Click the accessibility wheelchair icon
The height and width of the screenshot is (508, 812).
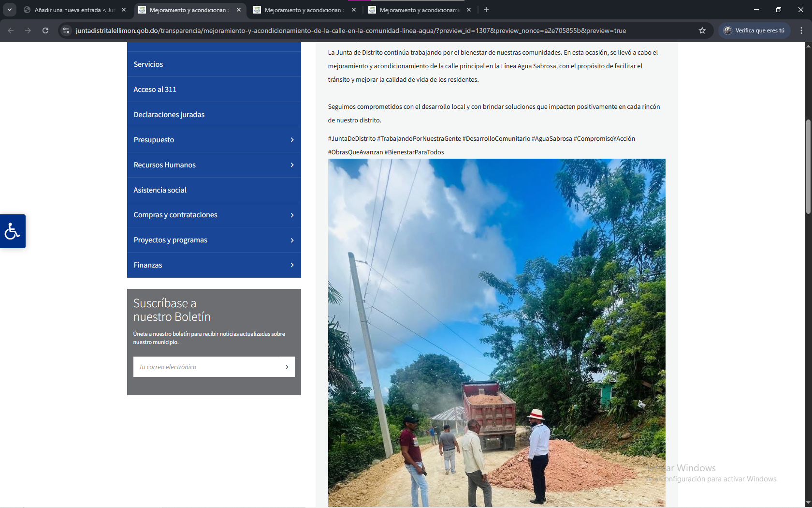coord(13,231)
